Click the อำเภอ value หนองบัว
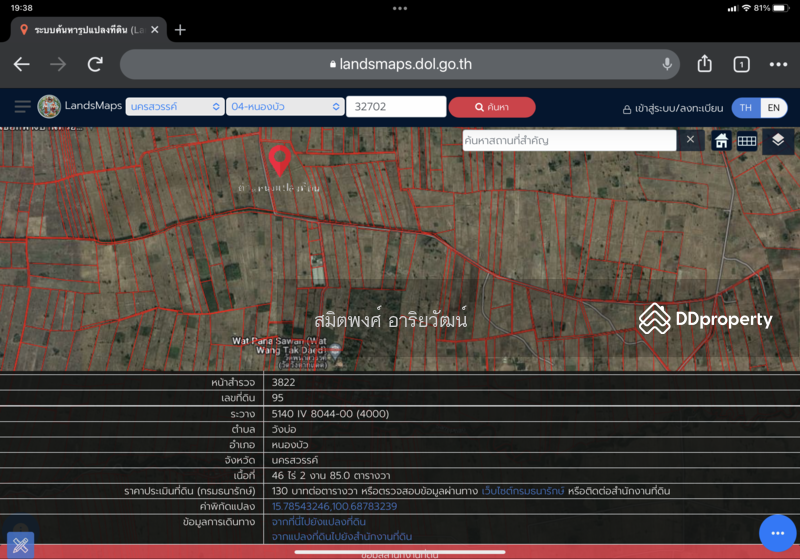Viewport: 800px width, 559px height. (x=289, y=444)
